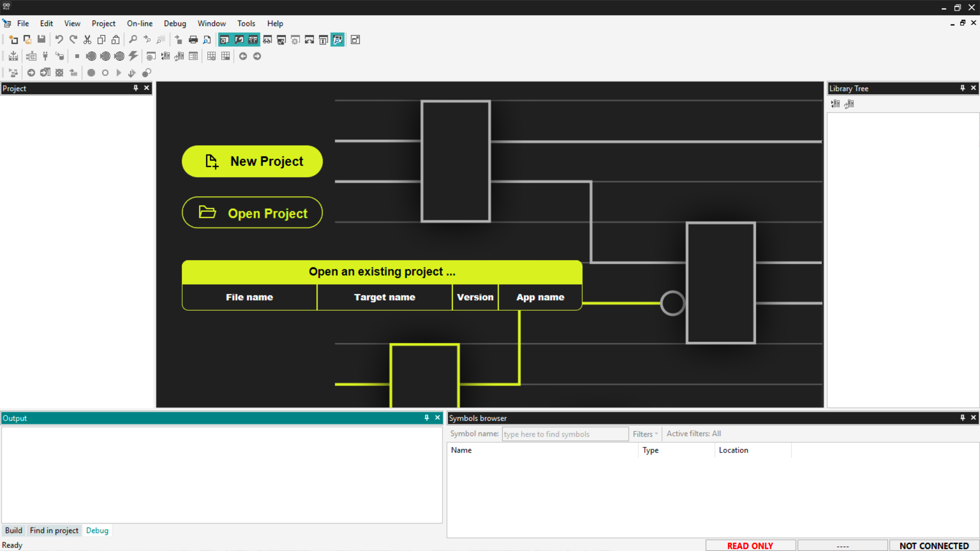980x551 pixels.
Task: Click the Undo toolbar icon
Action: click(59, 40)
